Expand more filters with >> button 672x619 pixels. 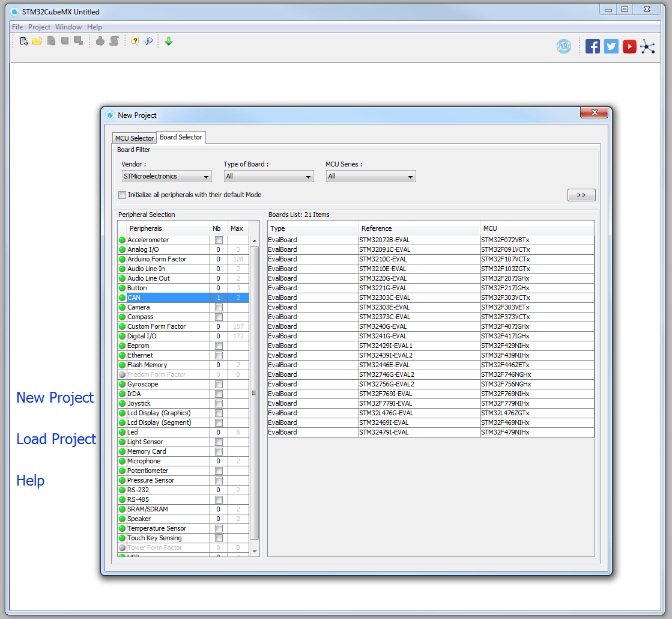point(581,195)
